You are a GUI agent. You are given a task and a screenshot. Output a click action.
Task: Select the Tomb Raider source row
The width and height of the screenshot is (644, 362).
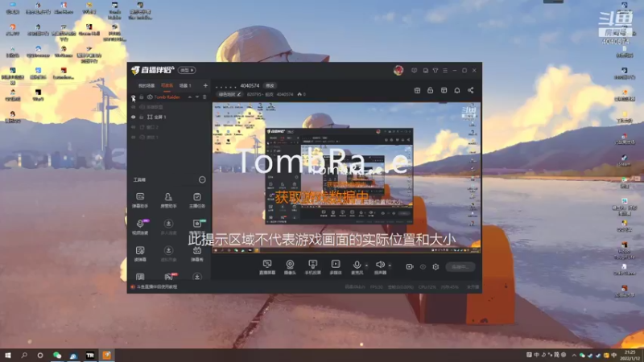(x=169, y=97)
